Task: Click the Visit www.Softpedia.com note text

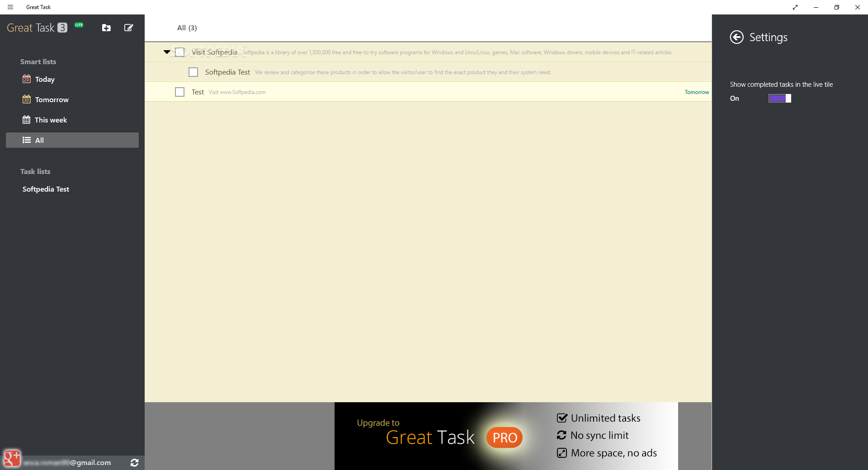Action: (237, 92)
